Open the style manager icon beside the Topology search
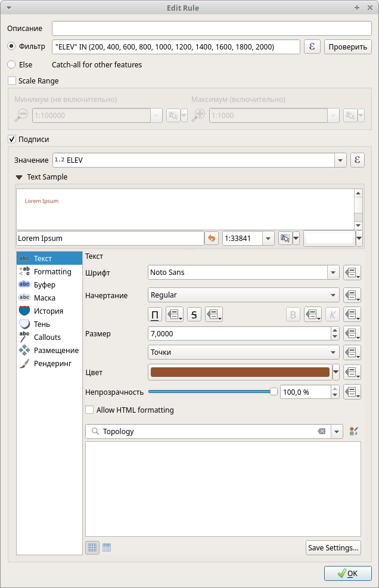Screen dimensions: 379x588 354,431
